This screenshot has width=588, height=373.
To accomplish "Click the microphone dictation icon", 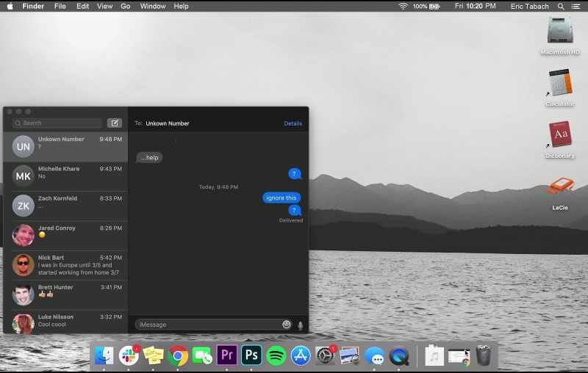I will click(x=300, y=325).
